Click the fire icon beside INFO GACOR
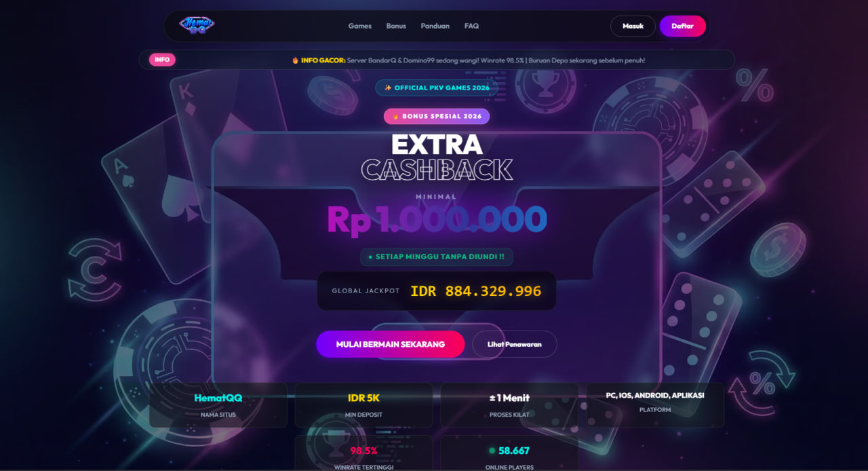The image size is (868, 471). 295,60
